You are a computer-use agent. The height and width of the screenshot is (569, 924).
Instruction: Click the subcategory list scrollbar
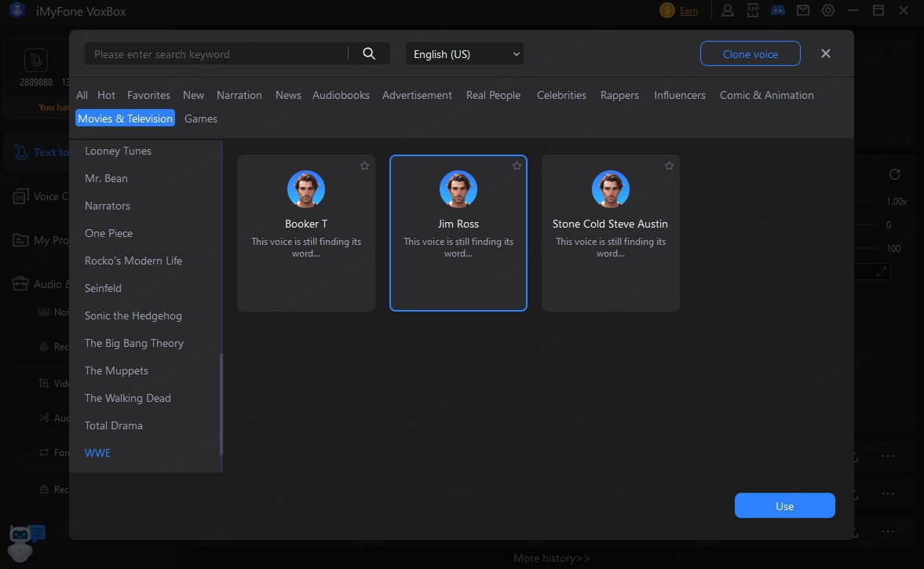(x=221, y=404)
